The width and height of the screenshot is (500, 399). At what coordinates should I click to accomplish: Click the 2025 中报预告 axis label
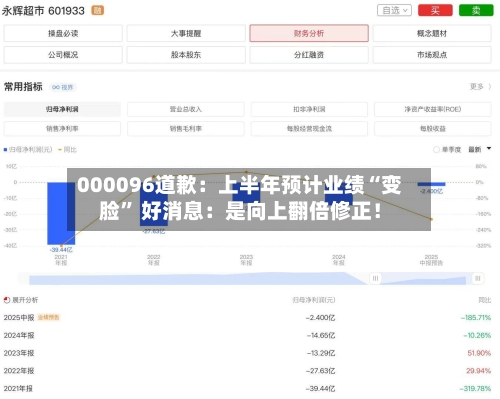431,260
